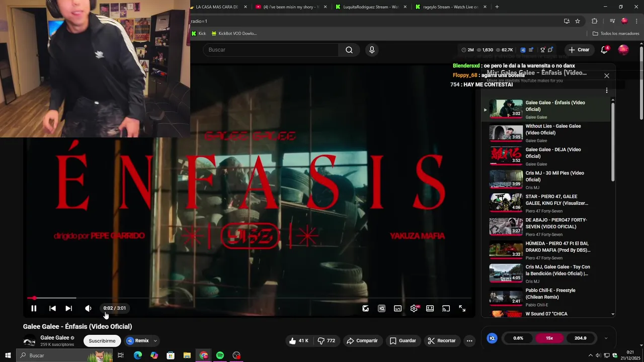Select i've been misin my shory tab
This screenshot has width=644, height=362.
[291, 7]
